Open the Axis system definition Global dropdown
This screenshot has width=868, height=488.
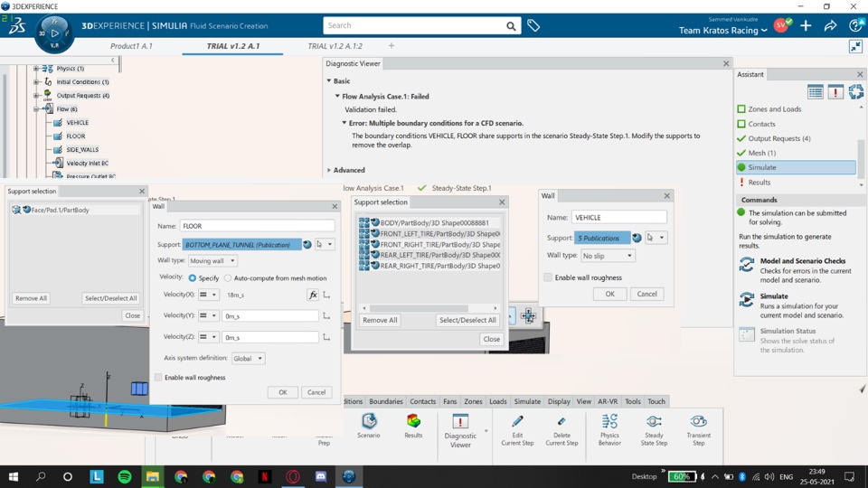[248, 359]
